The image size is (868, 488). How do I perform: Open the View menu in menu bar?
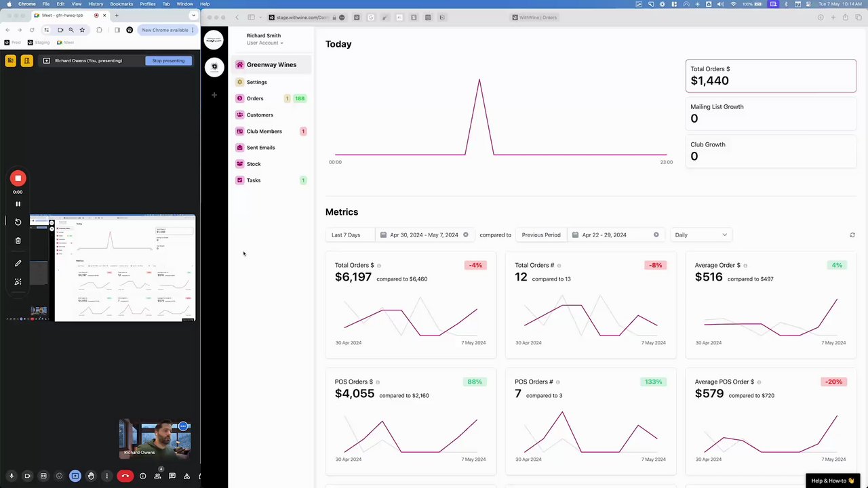77,4
